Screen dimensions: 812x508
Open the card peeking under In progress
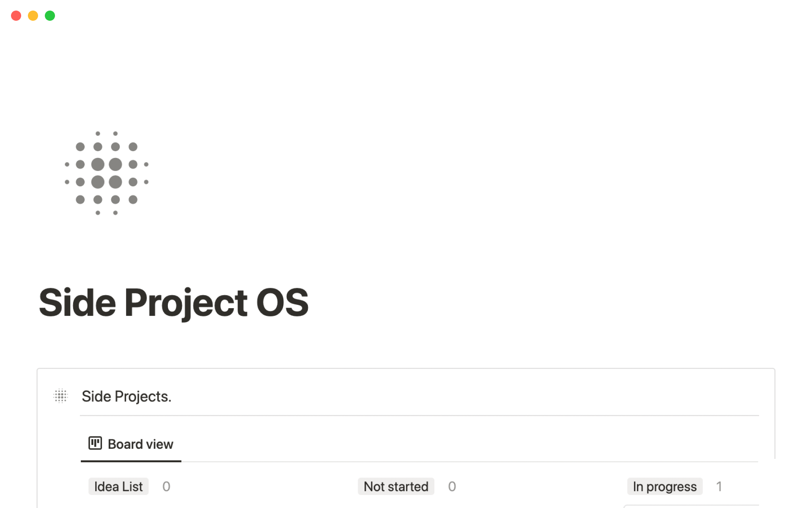691,506
